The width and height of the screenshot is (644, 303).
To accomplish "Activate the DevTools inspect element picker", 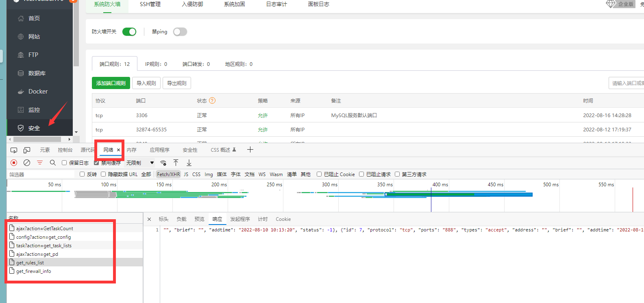I will tap(14, 150).
